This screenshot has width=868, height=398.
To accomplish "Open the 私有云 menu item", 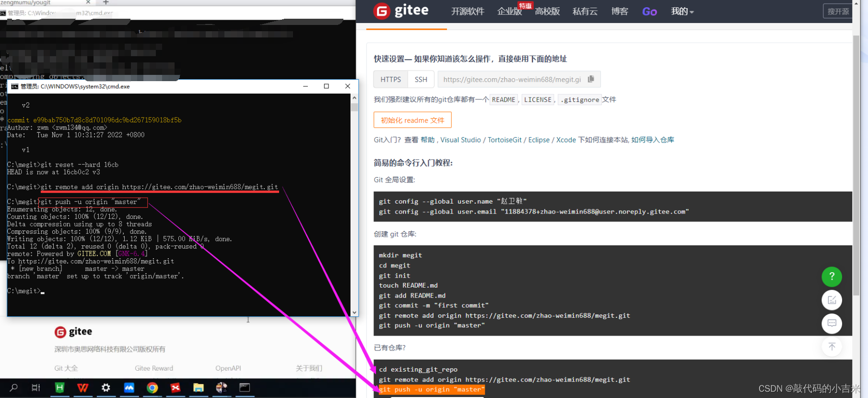I will pyautogui.click(x=585, y=11).
